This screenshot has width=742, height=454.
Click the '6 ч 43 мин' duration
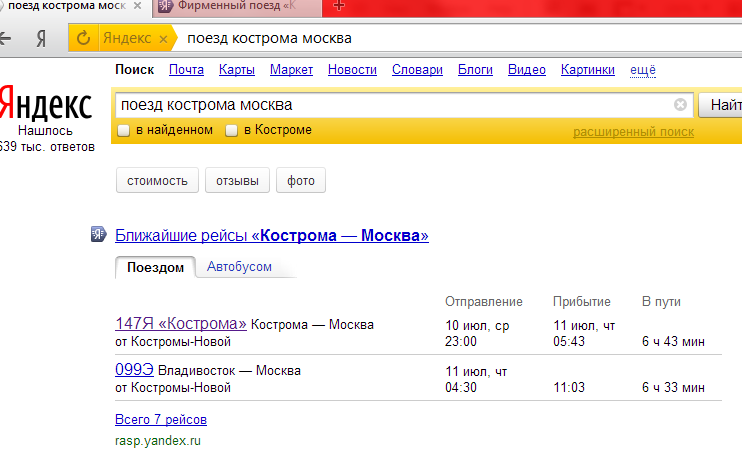673,341
